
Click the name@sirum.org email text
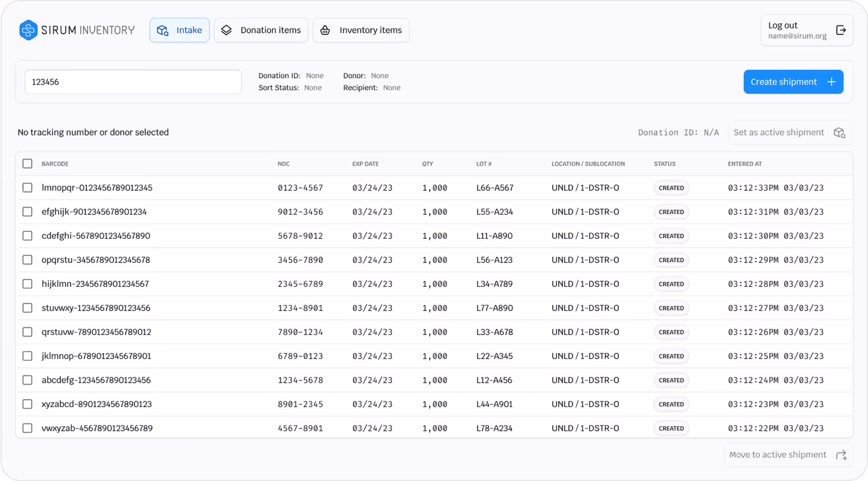[x=797, y=36]
